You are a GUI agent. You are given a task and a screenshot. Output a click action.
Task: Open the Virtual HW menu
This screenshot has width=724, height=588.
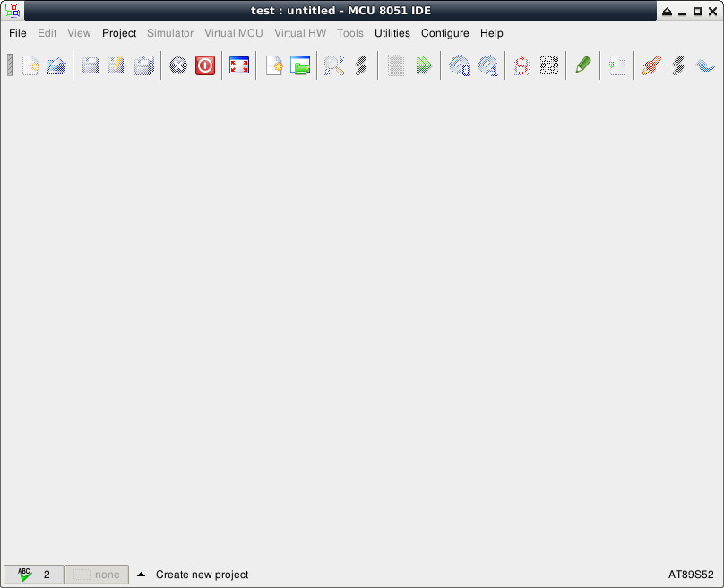300,33
